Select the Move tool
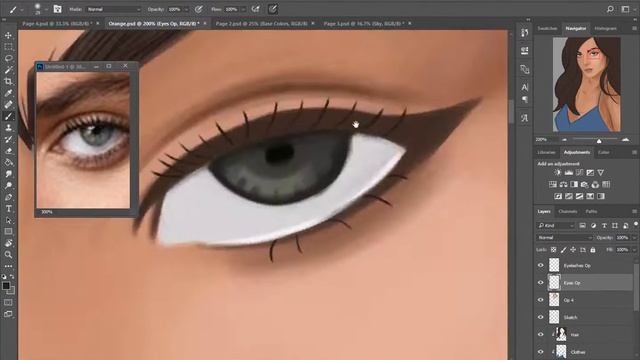Screen dimensions: 640x360 (x=8, y=36)
